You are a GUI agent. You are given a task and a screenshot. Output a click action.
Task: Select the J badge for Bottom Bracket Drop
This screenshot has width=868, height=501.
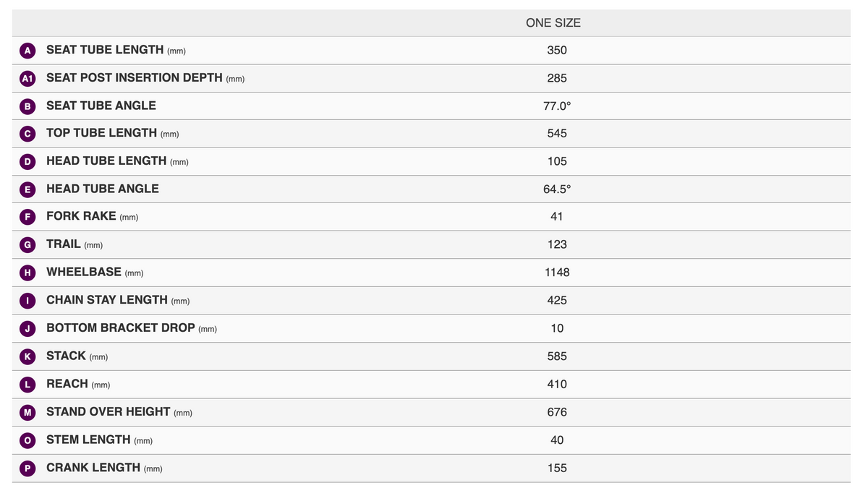pyautogui.click(x=27, y=329)
